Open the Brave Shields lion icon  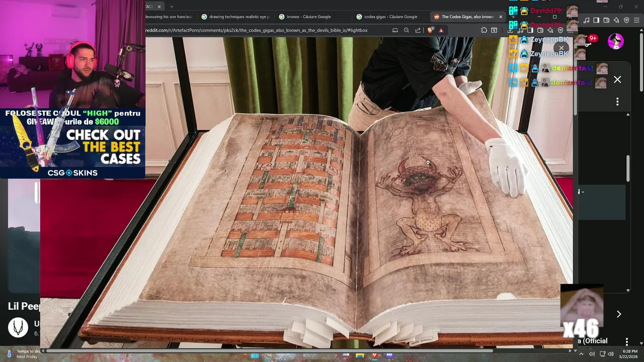coord(430,30)
